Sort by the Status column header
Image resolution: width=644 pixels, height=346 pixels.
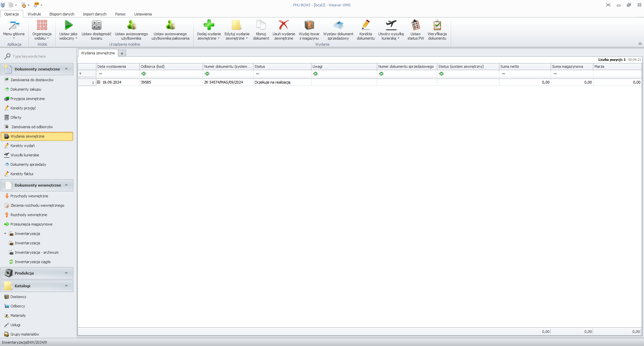(282, 66)
